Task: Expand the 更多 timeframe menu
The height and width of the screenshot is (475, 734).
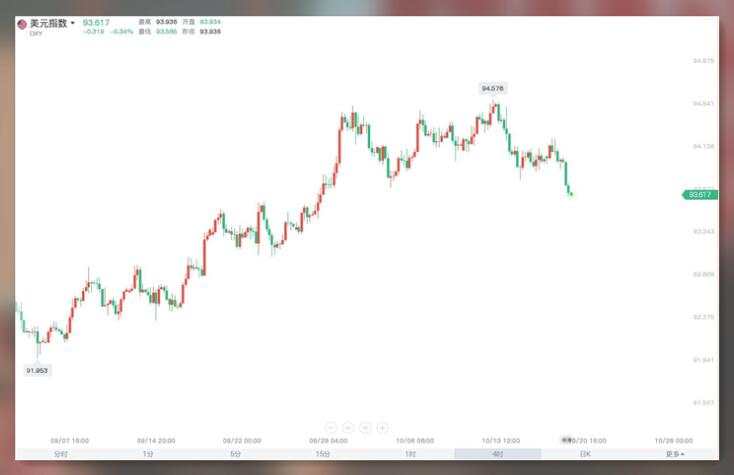Action: click(675, 454)
